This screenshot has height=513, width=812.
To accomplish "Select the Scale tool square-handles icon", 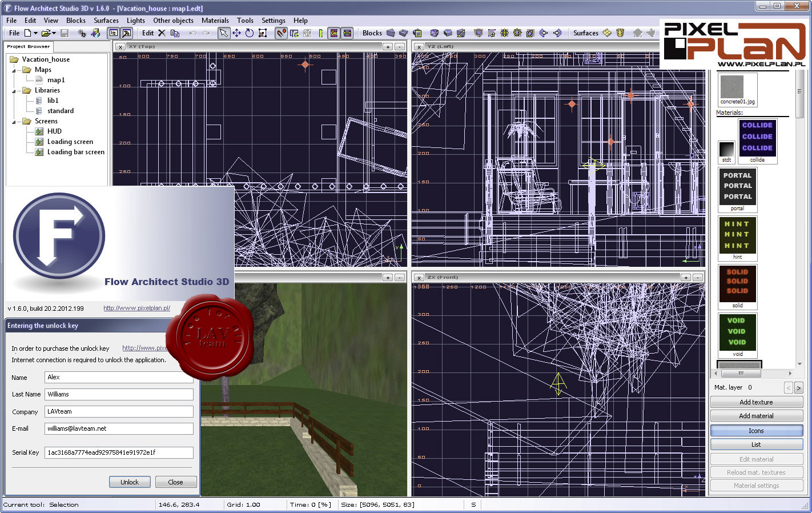I will click(x=263, y=33).
